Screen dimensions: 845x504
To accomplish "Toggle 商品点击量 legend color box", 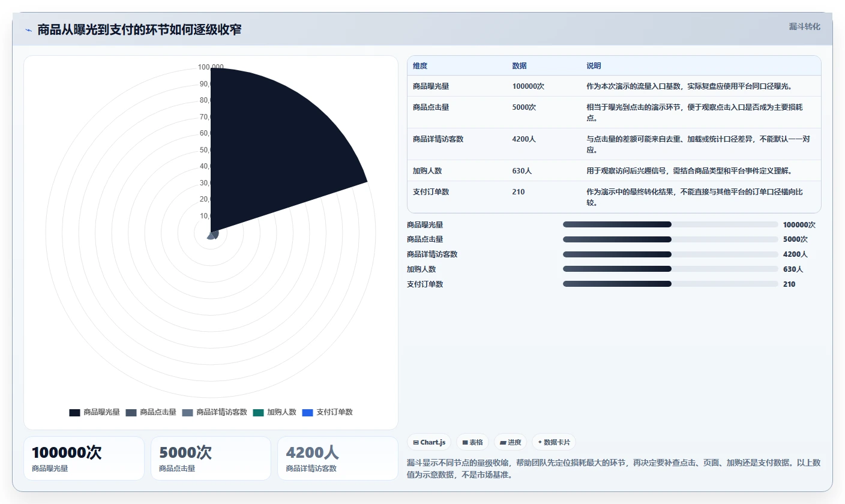I will [131, 412].
